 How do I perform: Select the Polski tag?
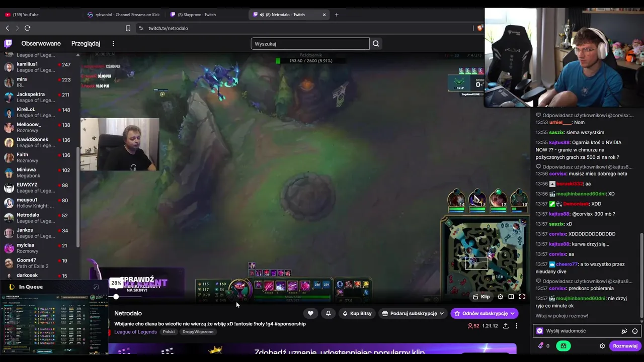pos(169,332)
